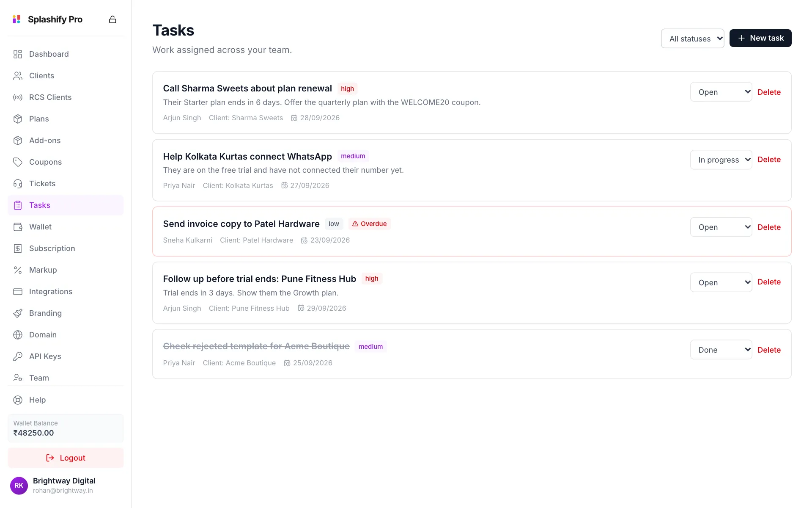Click 'Call Sharma Sweets about plan renewal' title
Image resolution: width=812 pixels, height=508 pixels.
247,88
